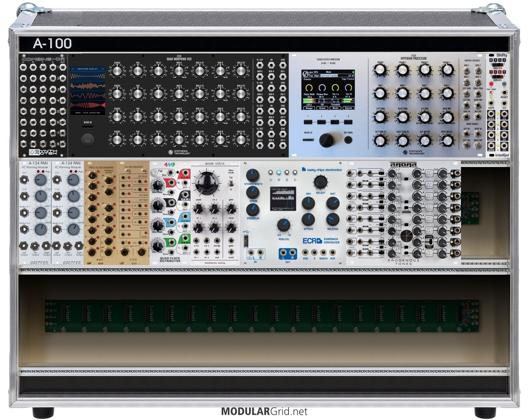
Task: Click the E370 round joystick encoder below MICRO SD
Action: tap(87, 140)
